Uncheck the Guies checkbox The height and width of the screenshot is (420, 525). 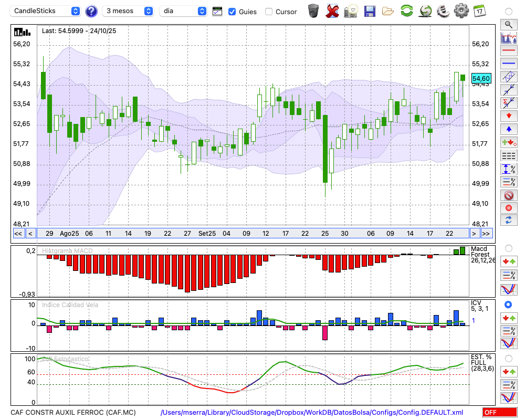(x=232, y=12)
